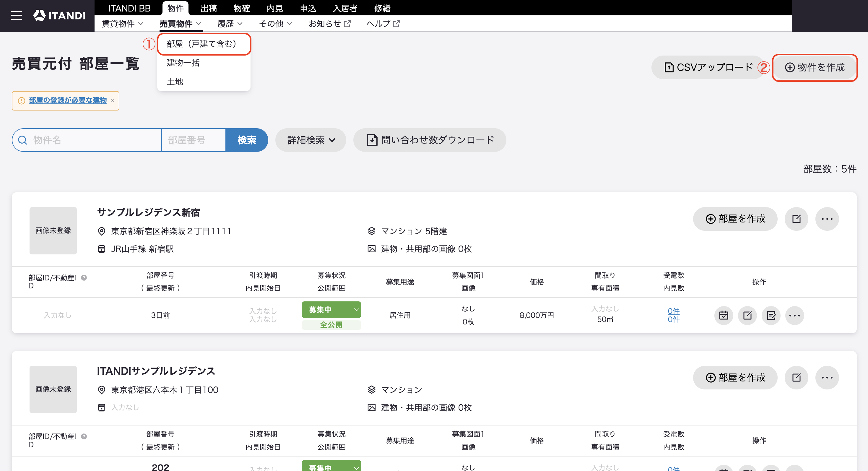Open more options for 3日前 room row
Image resolution: width=868 pixels, height=471 pixels.
point(794,315)
